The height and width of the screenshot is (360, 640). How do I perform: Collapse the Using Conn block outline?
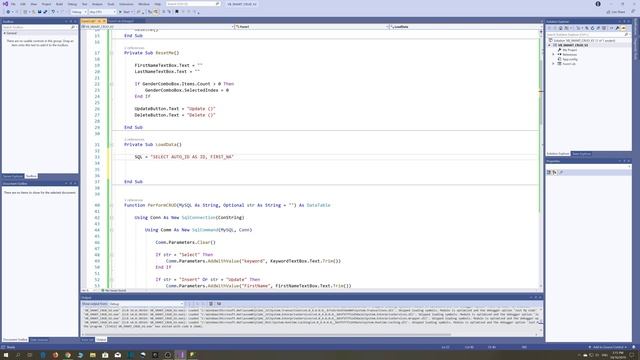(x=111, y=218)
